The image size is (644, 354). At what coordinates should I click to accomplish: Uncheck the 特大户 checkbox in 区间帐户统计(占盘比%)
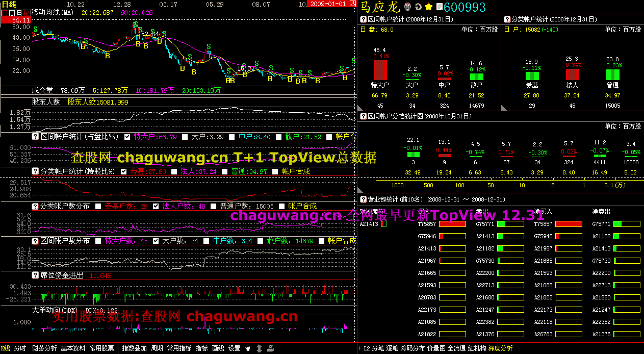pos(127,137)
